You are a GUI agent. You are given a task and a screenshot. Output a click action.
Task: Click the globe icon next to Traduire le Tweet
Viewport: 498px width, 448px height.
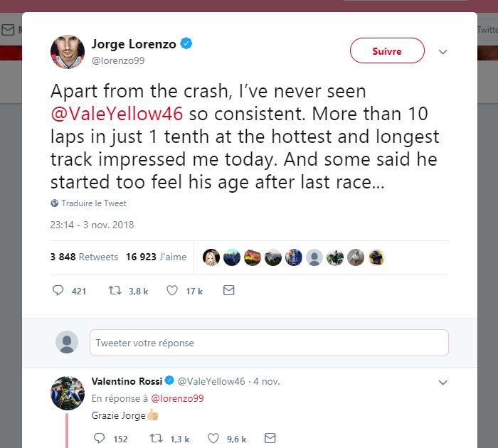pyautogui.click(x=54, y=203)
